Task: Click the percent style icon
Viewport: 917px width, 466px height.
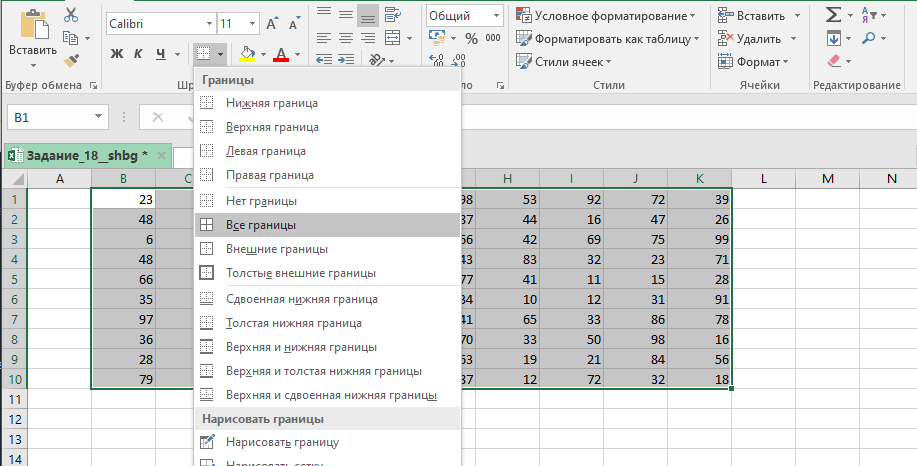Action: click(471, 38)
